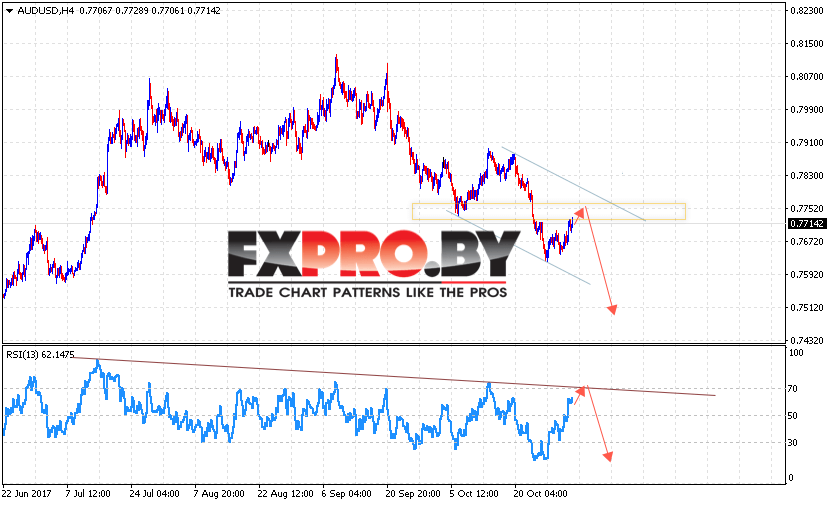
Task: Click the RSI(13) 62.1475 indicator label
Action: pos(40,354)
